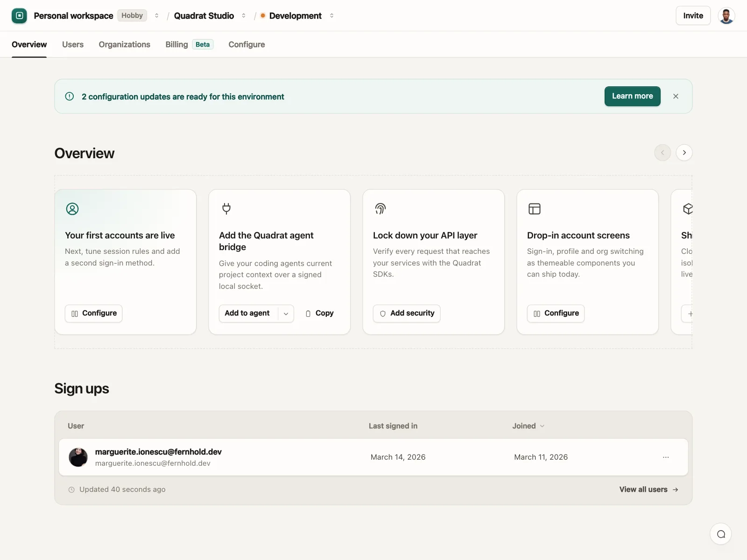Click the Personal workspace name
This screenshot has height=560, width=747.
pyautogui.click(x=73, y=16)
